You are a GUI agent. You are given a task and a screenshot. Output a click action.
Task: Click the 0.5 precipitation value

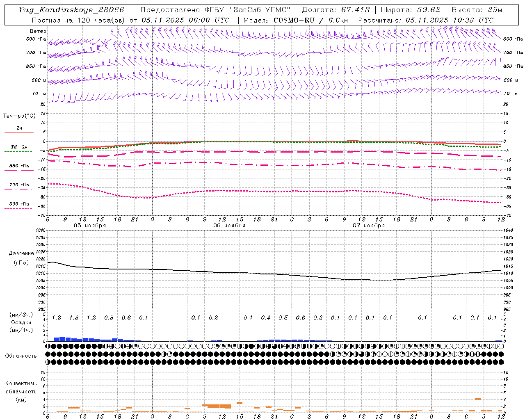283,318
